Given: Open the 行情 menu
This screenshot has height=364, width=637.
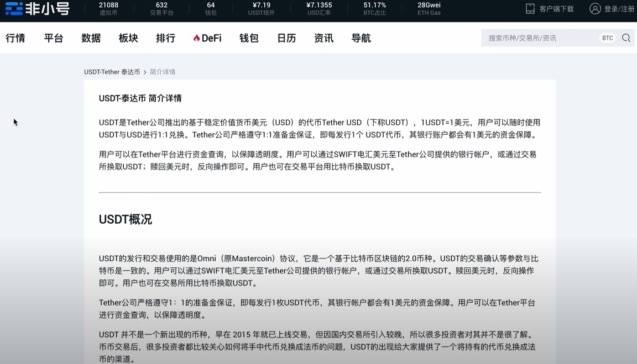Looking at the screenshot, I should pos(15,38).
